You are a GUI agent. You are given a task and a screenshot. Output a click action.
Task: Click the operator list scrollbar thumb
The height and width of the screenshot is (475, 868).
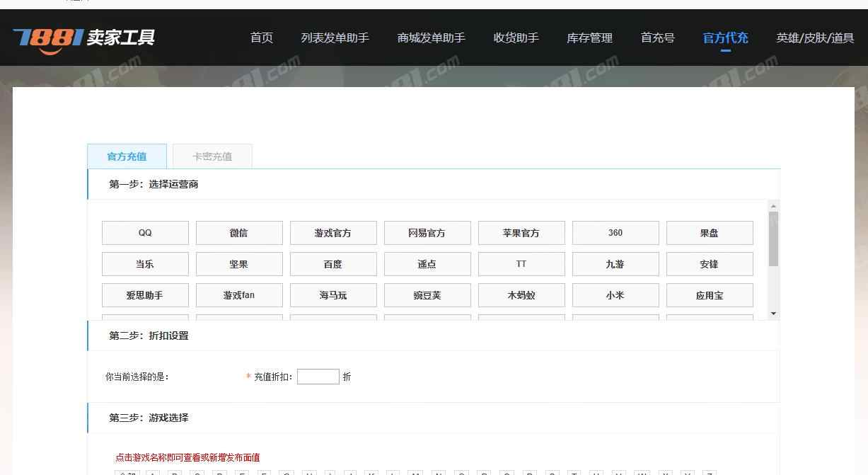(x=773, y=239)
